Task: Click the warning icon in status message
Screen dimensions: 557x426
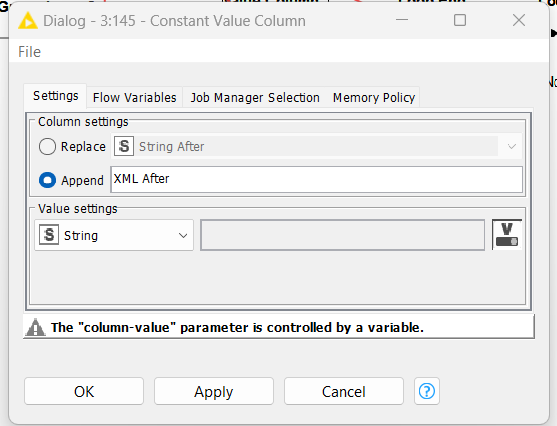Action: 36,327
